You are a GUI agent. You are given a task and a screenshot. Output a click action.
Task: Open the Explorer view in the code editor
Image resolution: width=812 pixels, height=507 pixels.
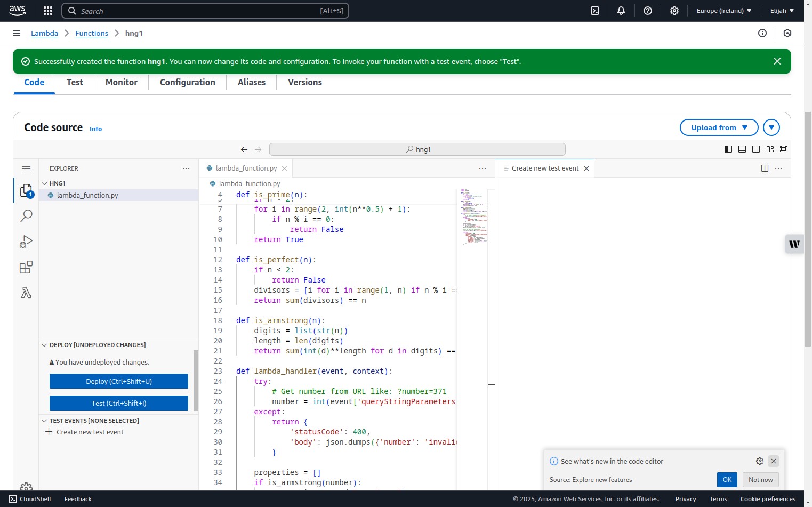point(26,189)
